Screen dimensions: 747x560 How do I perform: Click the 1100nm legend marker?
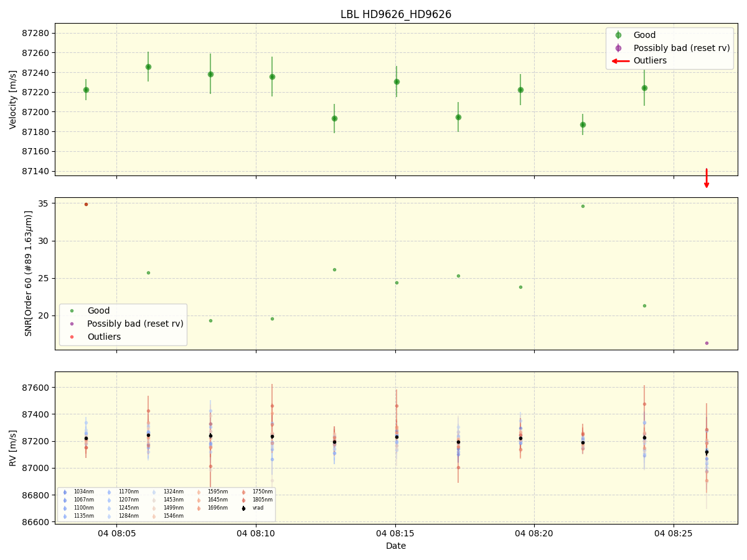(x=65, y=508)
